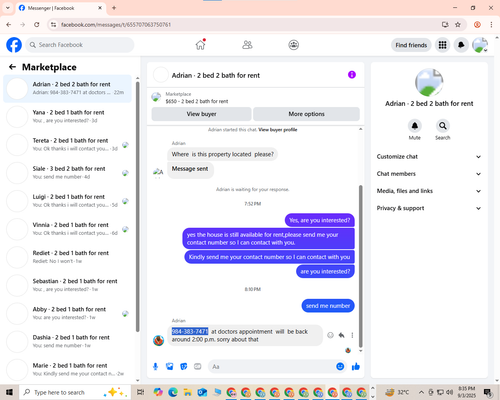Reply to Adrian's phone number message

point(341,335)
